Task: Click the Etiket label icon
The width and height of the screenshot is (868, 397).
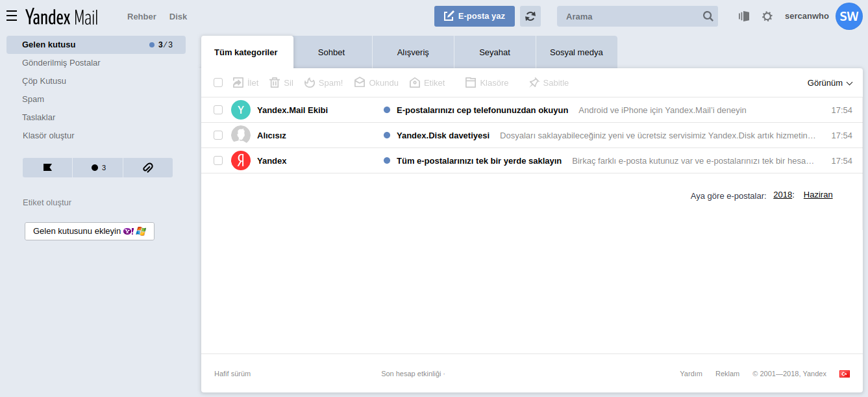Action: [415, 83]
